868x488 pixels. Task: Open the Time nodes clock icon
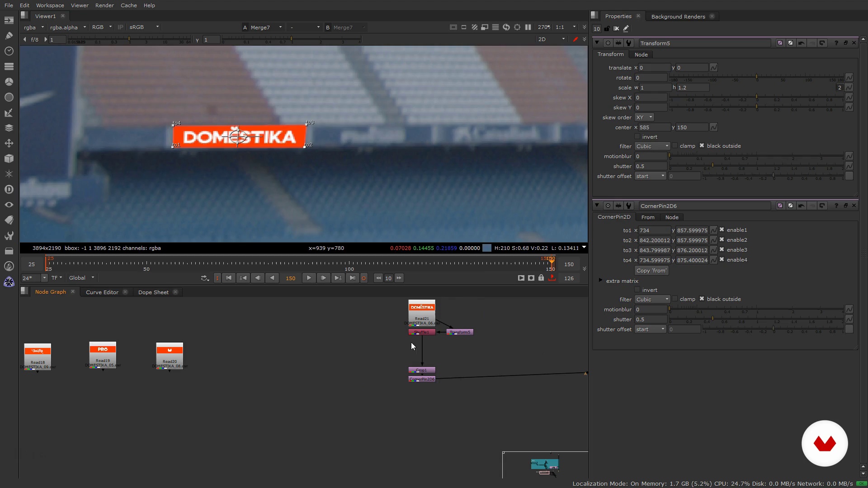[x=9, y=51]
